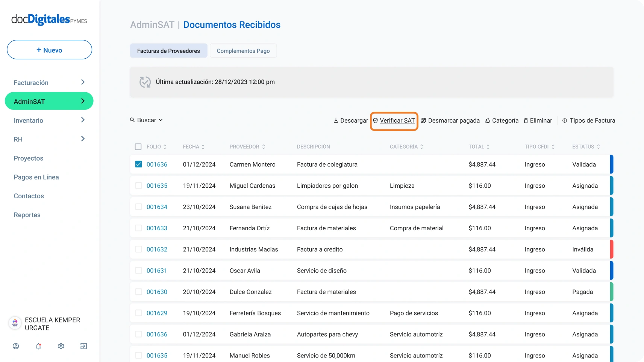Click the red Inválida status bar of row 001632
Image resolution: width=644 pixels, height=362 pixels.
(612, 249)
